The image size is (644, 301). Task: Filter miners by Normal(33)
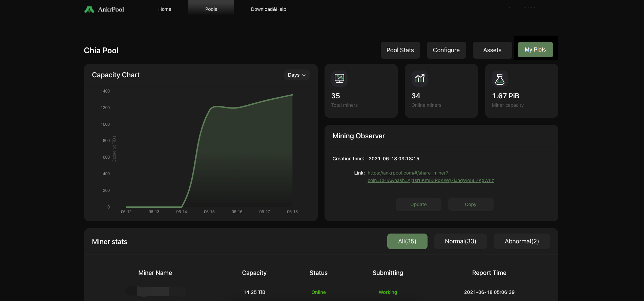(x=460, y=241)
